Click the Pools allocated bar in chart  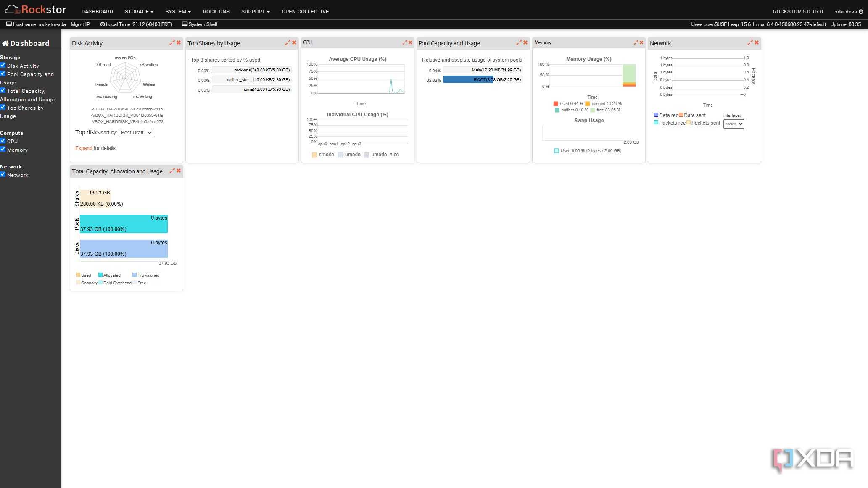pos(124,224)
